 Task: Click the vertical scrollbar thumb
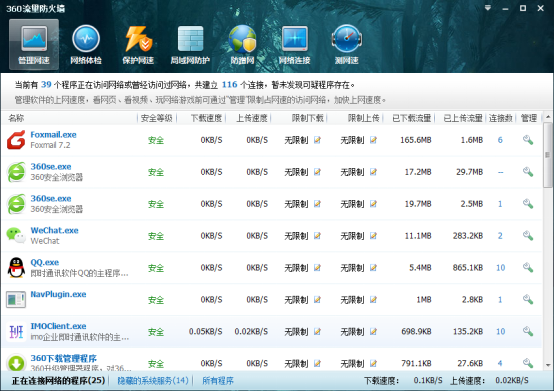tap(548, 155)
